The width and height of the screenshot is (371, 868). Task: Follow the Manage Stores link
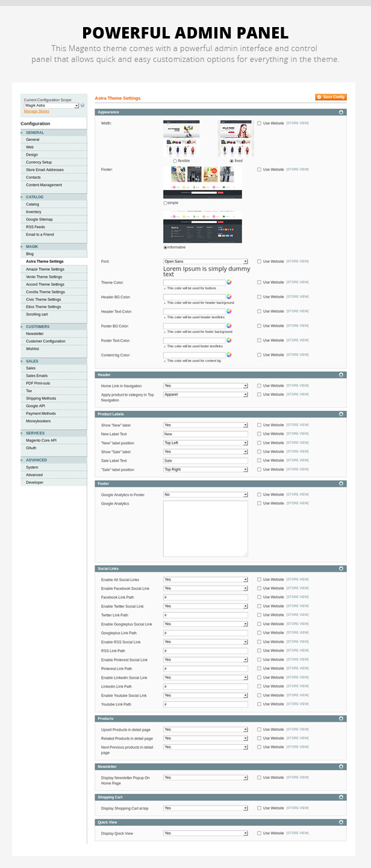[37, 111]
